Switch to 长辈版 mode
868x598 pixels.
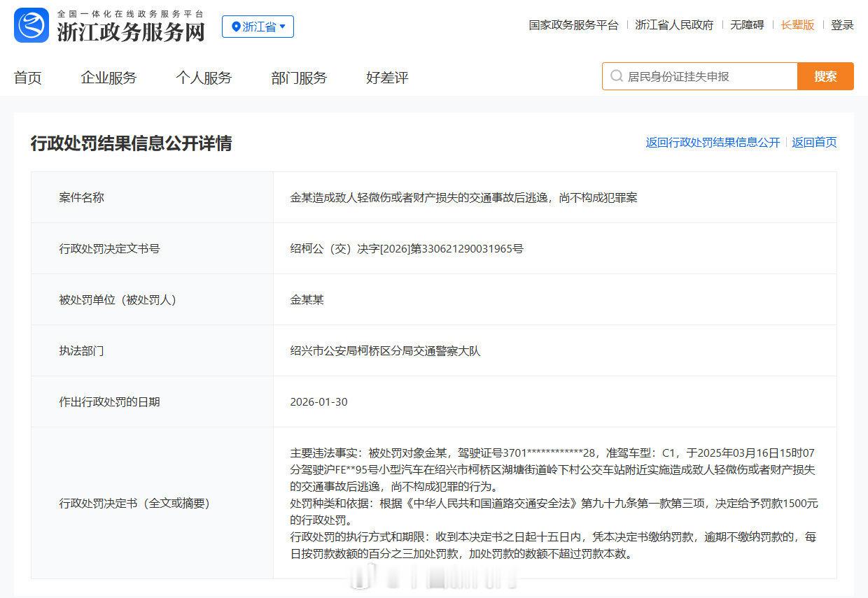click(797, 24)
